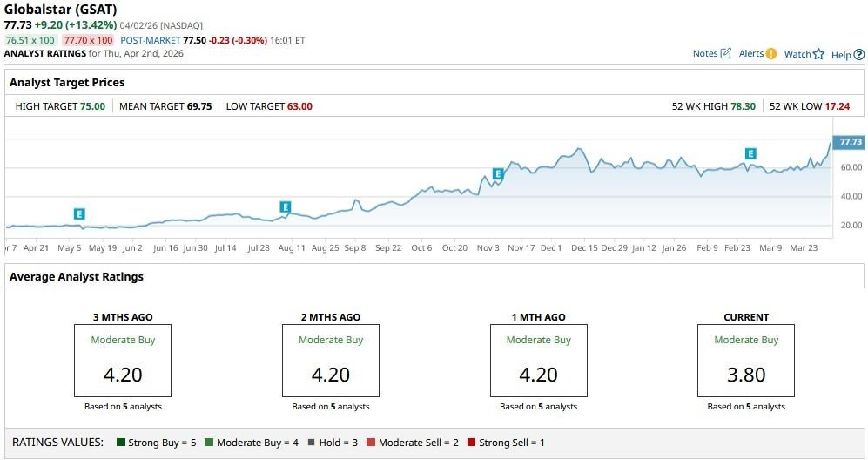Click the 77.73 current price flag on chart

click(x=849, y=142)
